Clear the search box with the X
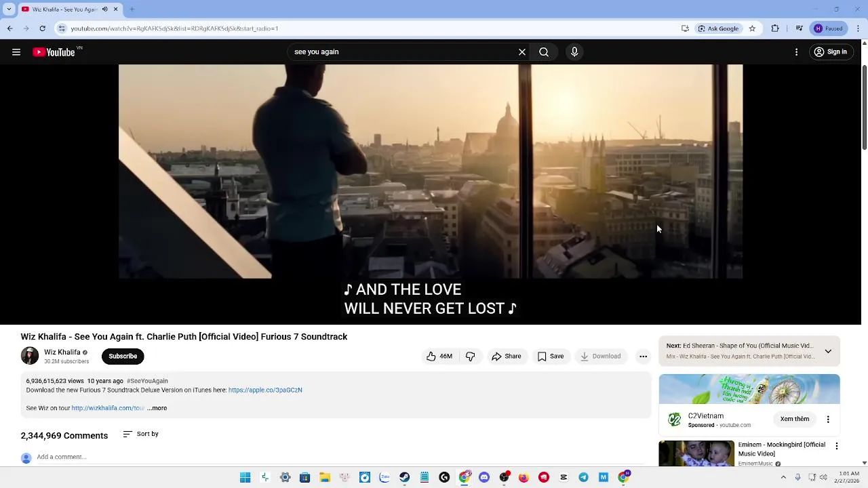Image resolution: width=868 pixels, height=488 pixels. coord(522,52)
